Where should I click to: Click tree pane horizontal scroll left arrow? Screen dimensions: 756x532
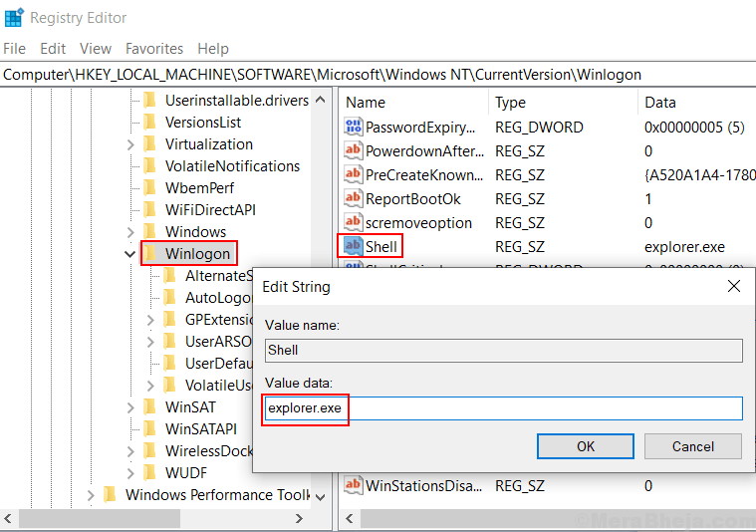(x=8, y=518)
